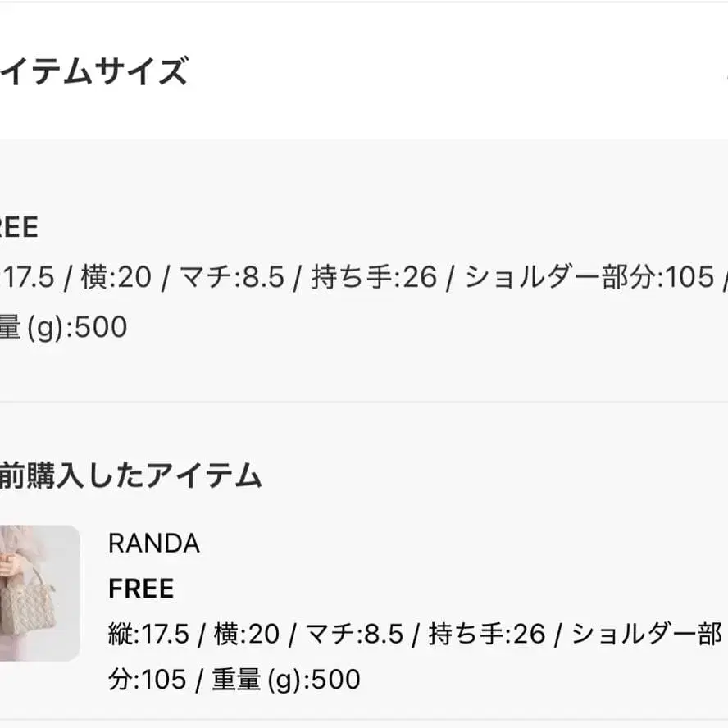Click 重量 (g):500 in the purchased item
728x728 pixels.
pos(286,680)
